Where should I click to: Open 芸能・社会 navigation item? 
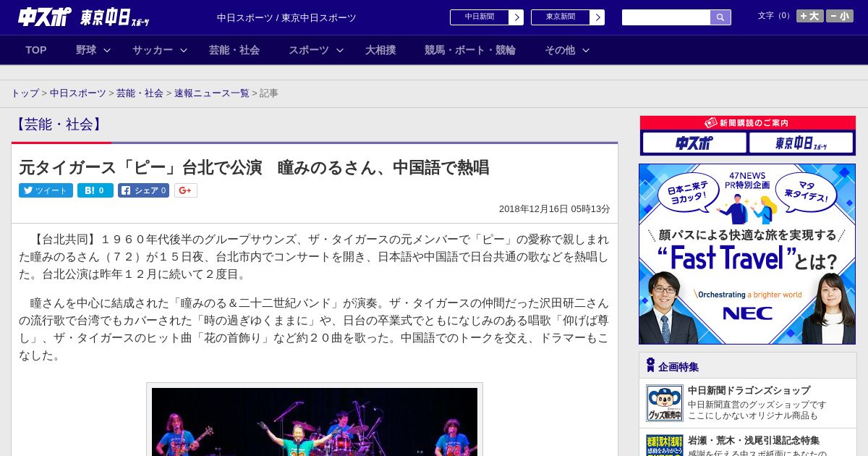(x=234, y=50)
